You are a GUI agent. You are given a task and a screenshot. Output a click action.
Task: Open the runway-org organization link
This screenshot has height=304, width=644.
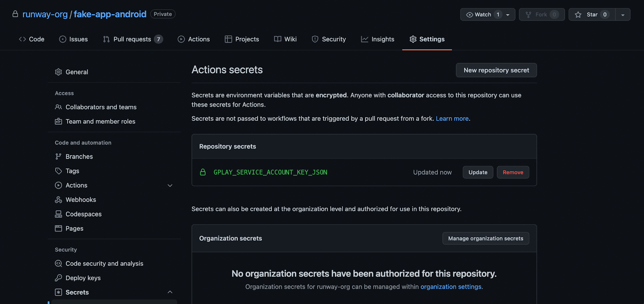click(45, 14)
